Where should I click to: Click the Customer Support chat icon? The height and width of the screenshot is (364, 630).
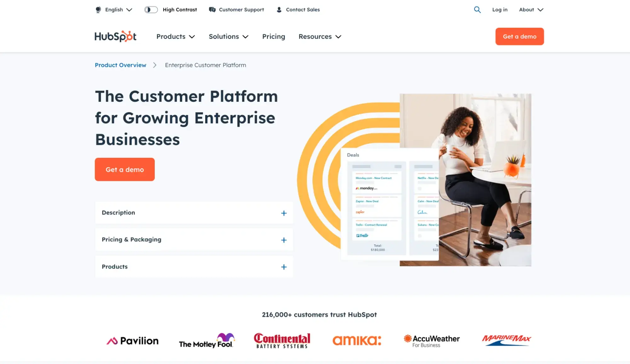[212, 9]
